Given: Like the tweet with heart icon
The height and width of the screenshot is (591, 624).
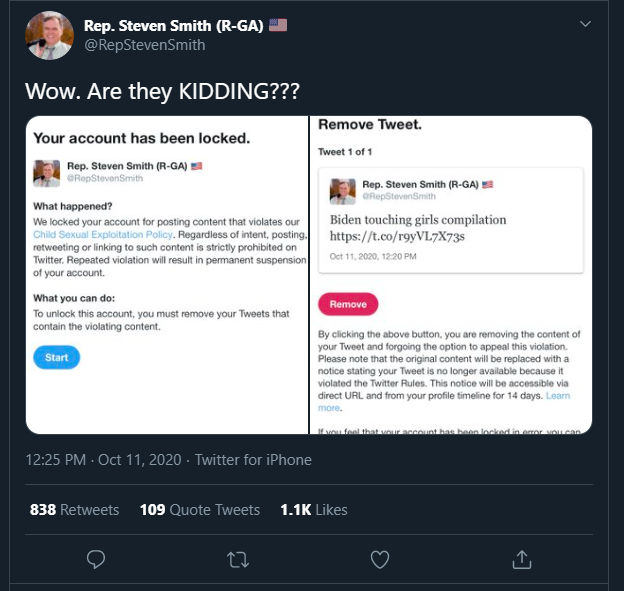Looking at the screenshot, I should point(380,558).
